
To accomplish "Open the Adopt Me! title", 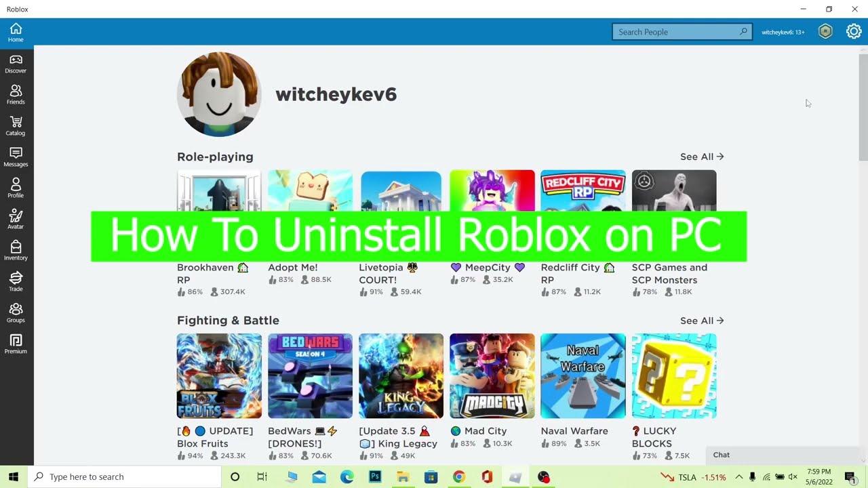I will pos(293,268).
